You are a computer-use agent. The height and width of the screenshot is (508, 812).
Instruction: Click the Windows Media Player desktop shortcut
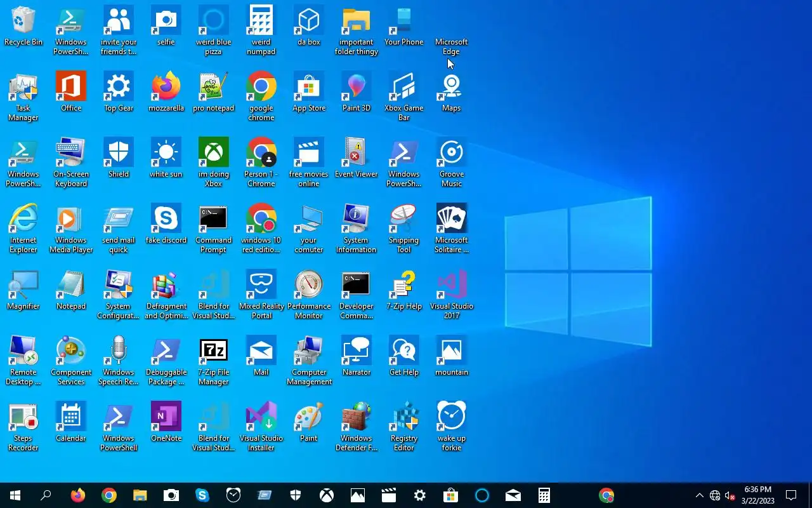click(x=71, y=228)
